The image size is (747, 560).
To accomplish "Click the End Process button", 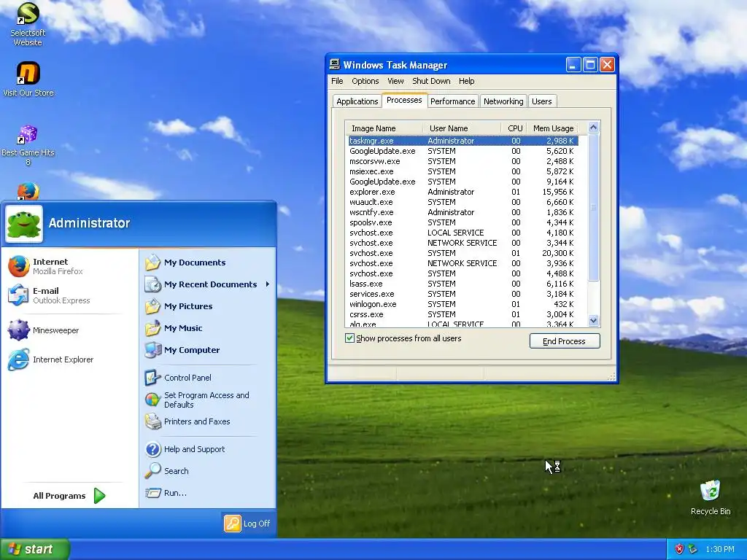I will pyautogui.click(x=565, y=341).
